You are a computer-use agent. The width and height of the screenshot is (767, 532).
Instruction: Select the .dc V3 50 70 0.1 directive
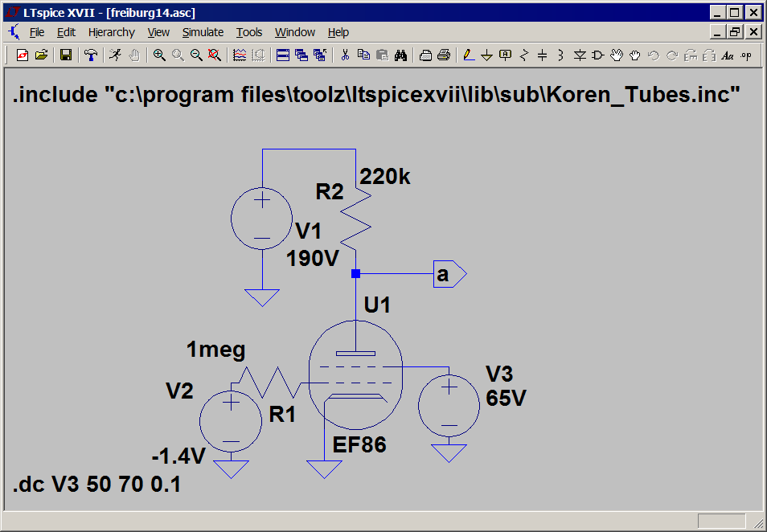tap(96, 485)
